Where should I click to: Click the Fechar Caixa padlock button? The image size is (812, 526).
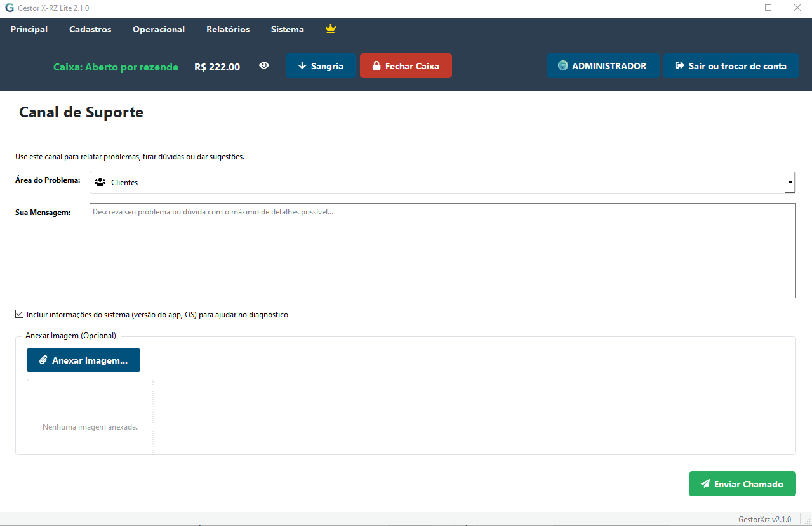pos(406,66)
